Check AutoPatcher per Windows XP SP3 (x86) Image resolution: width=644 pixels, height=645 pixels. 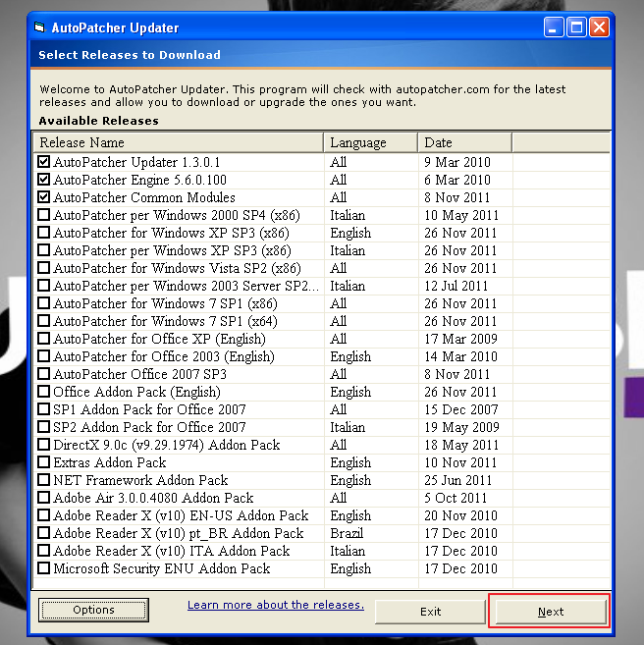(43, 250)
